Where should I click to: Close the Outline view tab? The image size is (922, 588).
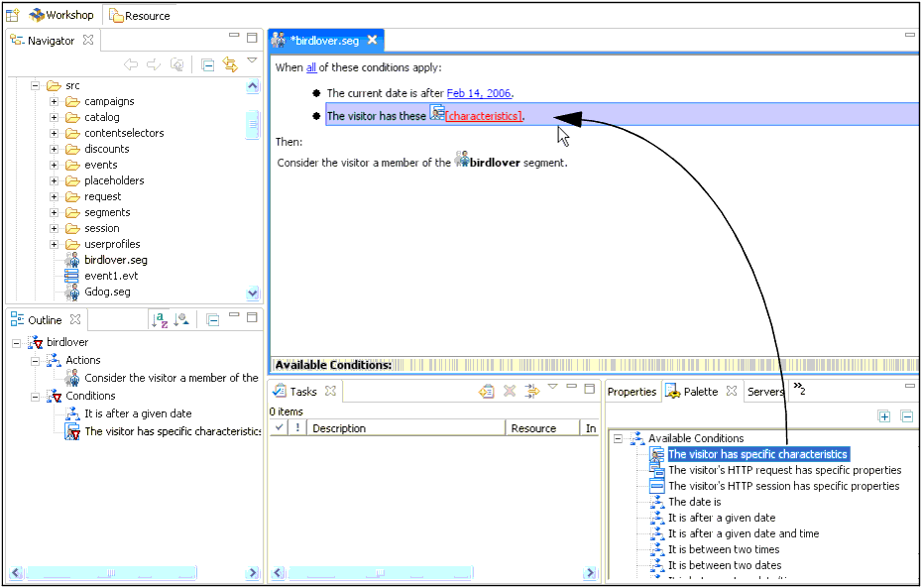point(75,319)
